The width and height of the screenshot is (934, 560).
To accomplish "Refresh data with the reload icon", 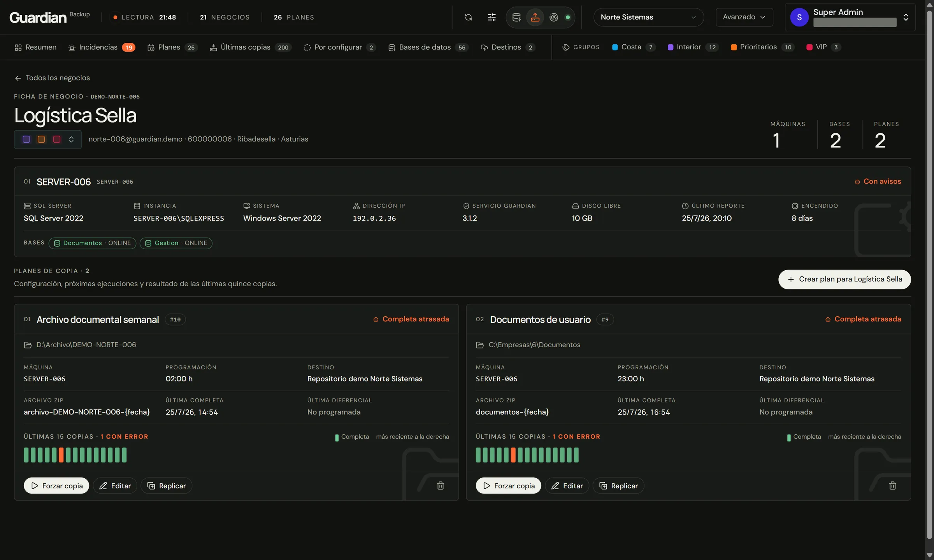I will 468,17.
